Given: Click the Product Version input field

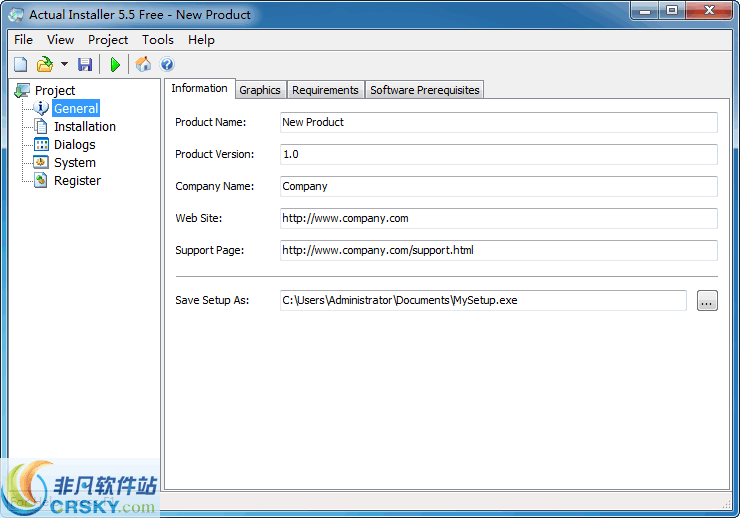Looking at the screenshot, I should pyautogui.click(x=498, y=154).
